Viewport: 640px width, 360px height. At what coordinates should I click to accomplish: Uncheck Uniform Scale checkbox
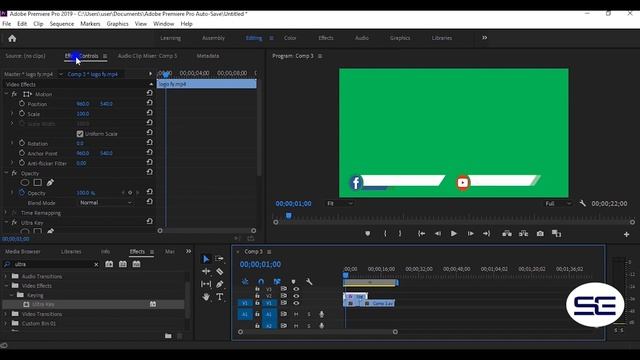(80, 133)
